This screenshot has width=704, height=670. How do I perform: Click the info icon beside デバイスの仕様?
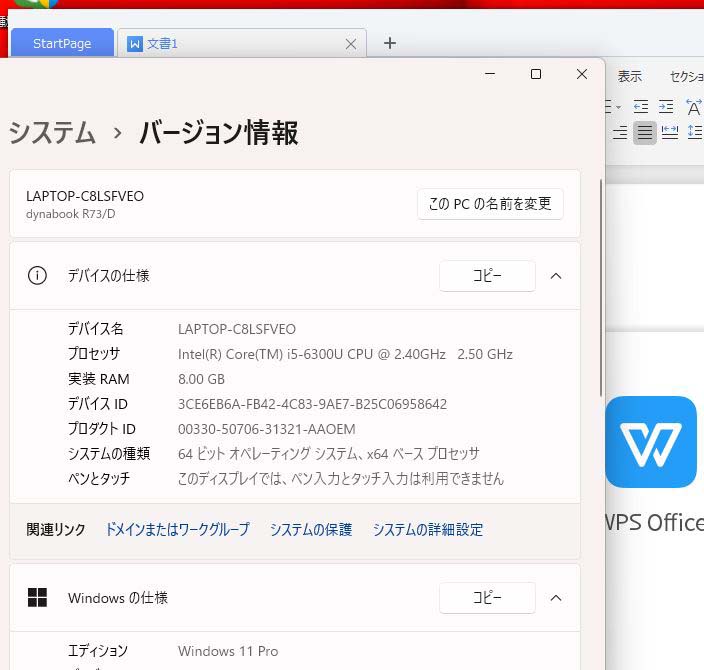click(x=37, y=275)
